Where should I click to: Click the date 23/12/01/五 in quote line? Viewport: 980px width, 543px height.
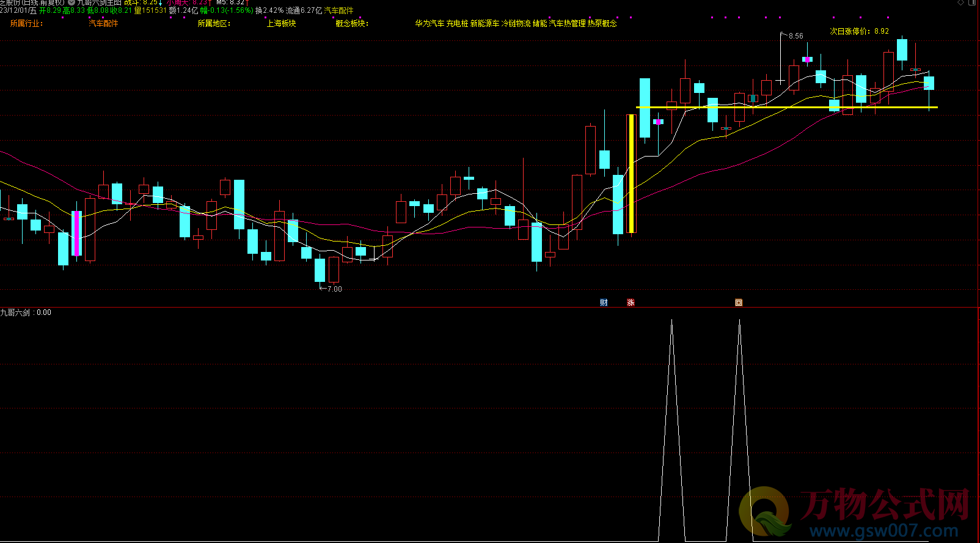(18, 10)
